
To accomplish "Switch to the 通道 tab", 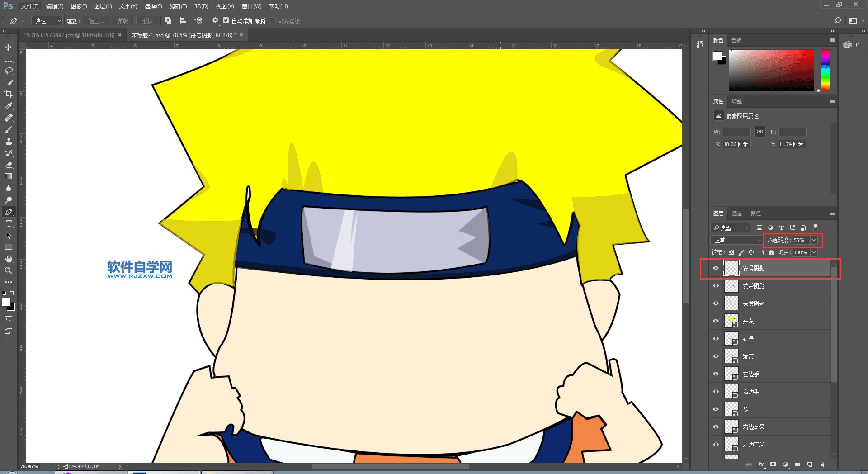I will [x=737, y=213].
